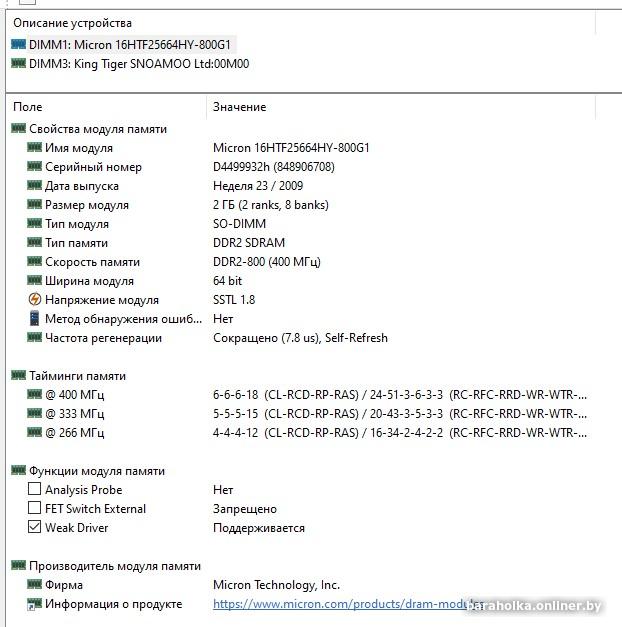This screenshot has height=627, width=622.
Task: Click icon beside @ 400 МГц
Action: [34, 394]
